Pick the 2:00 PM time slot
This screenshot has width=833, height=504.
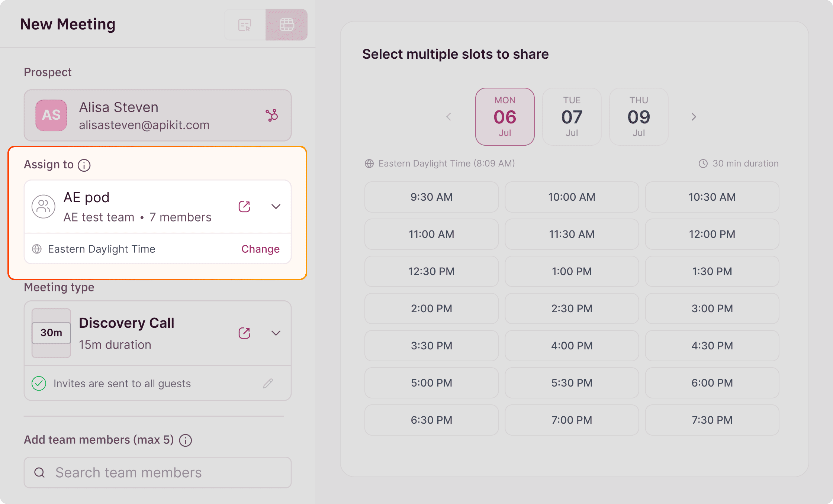point(431,308)
